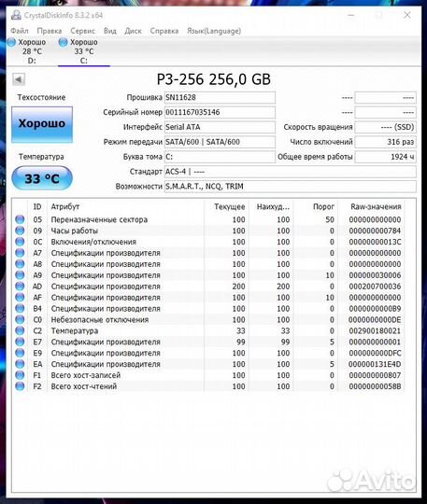Close the CrystalDiskInfo window
The height and width of the screenshot is (504, 427).
tap(407, 15)
